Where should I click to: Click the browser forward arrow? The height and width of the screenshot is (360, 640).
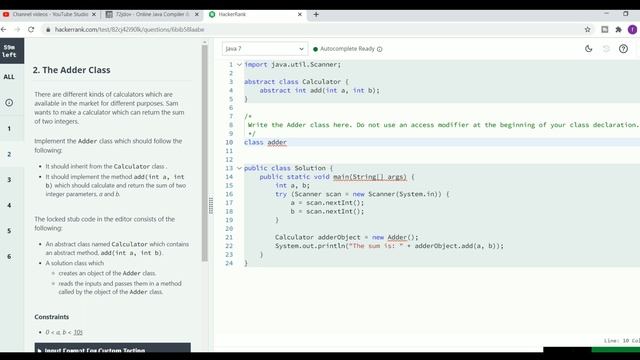pos(17,29)
